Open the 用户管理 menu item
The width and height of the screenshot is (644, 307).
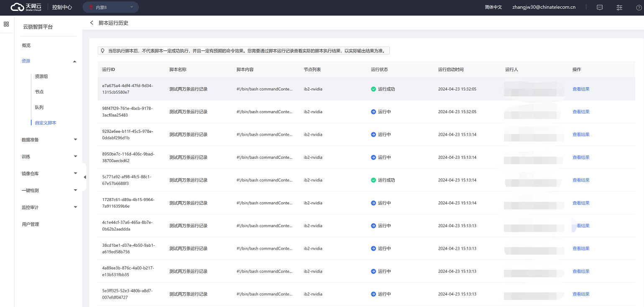pos(31,224)
